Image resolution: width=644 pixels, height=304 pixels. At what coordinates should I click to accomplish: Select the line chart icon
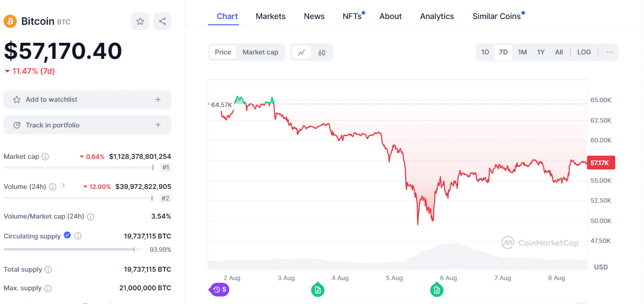(x=301, y=52)
